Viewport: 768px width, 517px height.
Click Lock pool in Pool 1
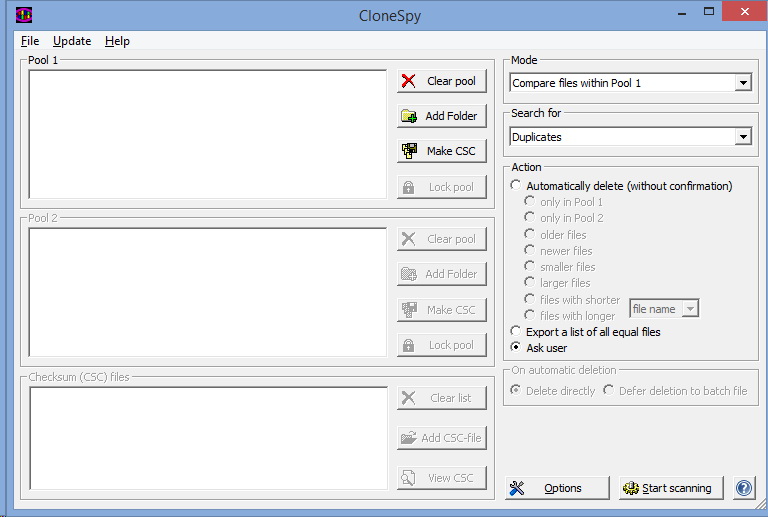pos(442,187)
